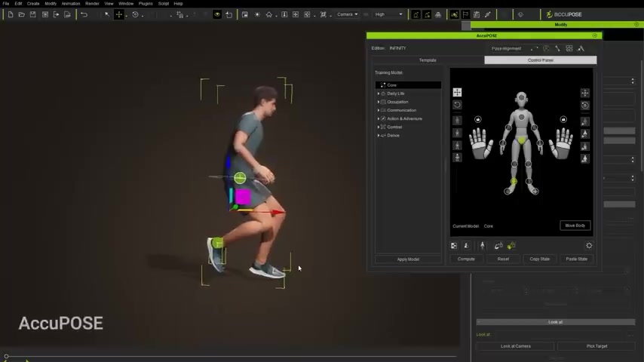Choose the arrow Select tool

(x=107, y=14)
